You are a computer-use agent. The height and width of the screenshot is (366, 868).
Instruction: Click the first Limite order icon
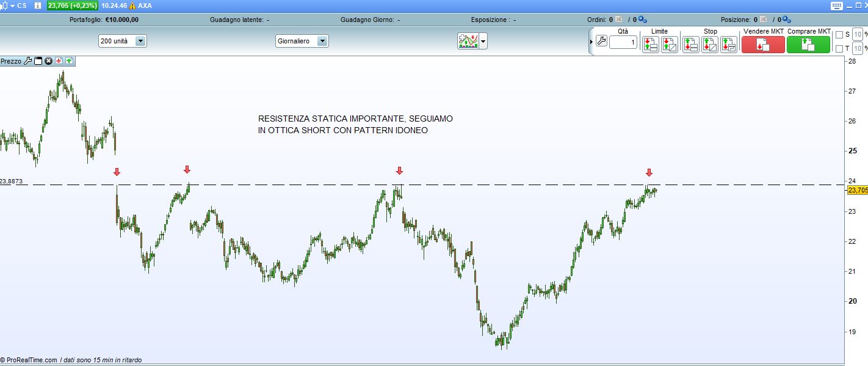pos(650,45)
